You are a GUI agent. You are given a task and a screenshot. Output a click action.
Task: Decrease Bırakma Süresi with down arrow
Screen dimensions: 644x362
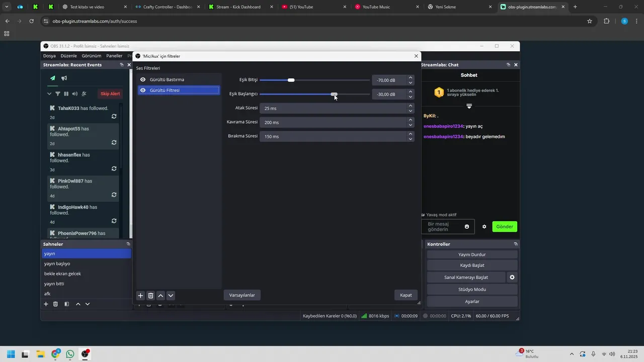[411, 139]
